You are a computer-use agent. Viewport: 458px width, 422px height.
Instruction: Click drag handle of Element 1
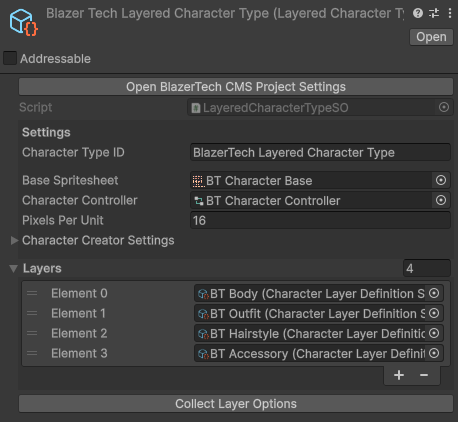point(32,313)
